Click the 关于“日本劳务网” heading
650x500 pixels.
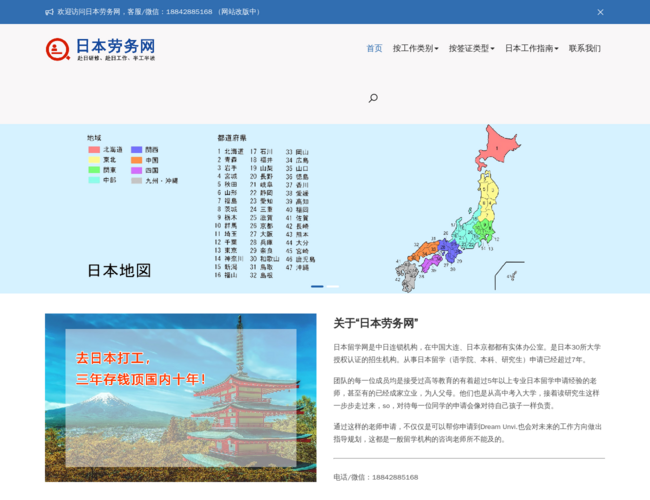[376, 323]
